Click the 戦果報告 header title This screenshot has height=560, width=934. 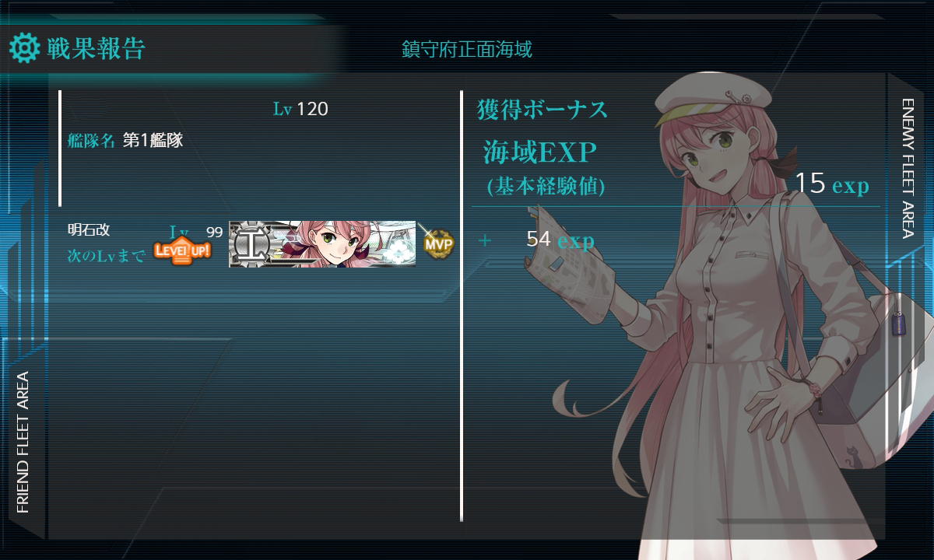[96, 48]
